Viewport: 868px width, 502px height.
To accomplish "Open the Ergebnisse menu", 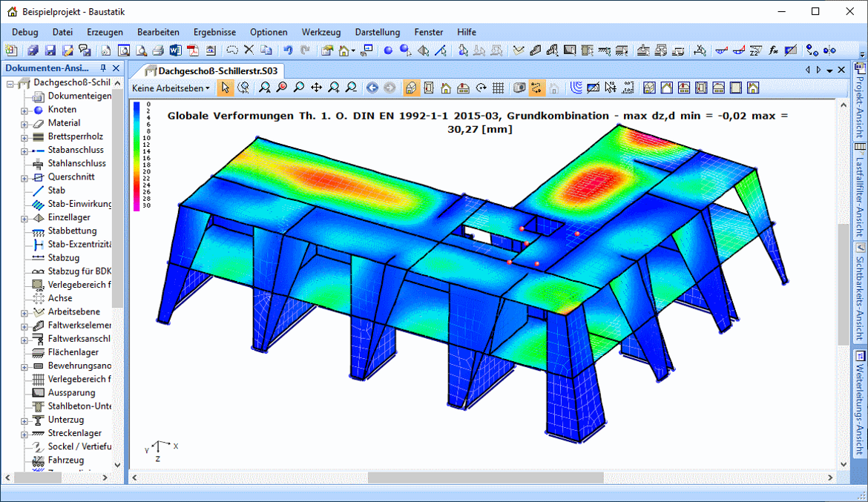I will coord(214,32).
